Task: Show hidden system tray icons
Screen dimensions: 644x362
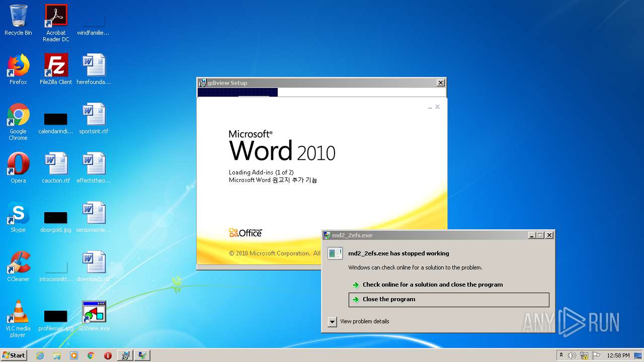Action: [561, 355]
